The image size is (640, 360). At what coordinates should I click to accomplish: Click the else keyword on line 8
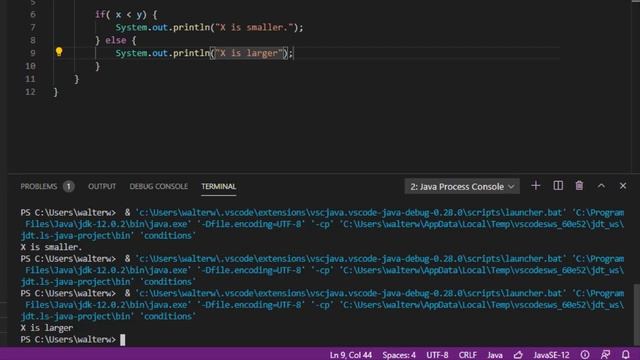(x=116, y=40)
